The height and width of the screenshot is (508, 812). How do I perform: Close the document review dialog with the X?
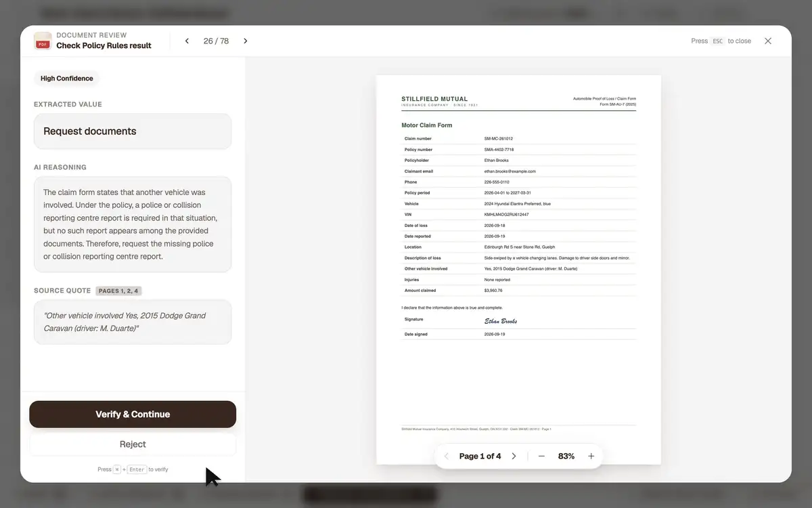[768, 41]
